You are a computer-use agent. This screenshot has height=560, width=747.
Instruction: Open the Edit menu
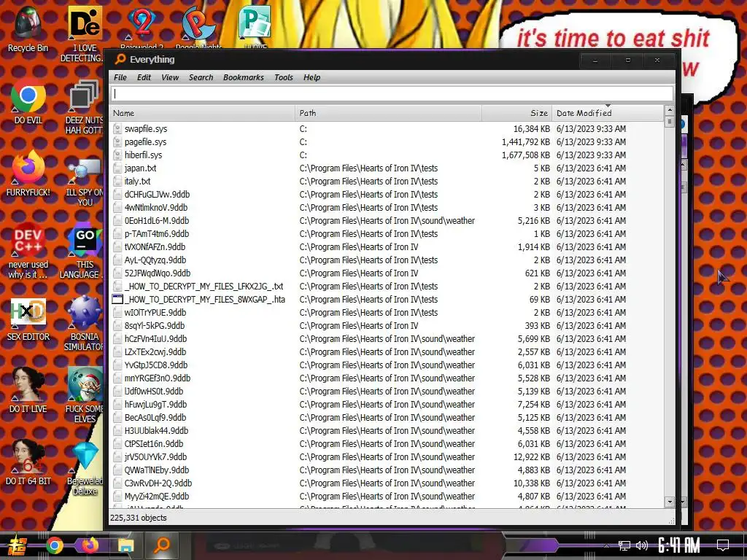pos(144,77)
